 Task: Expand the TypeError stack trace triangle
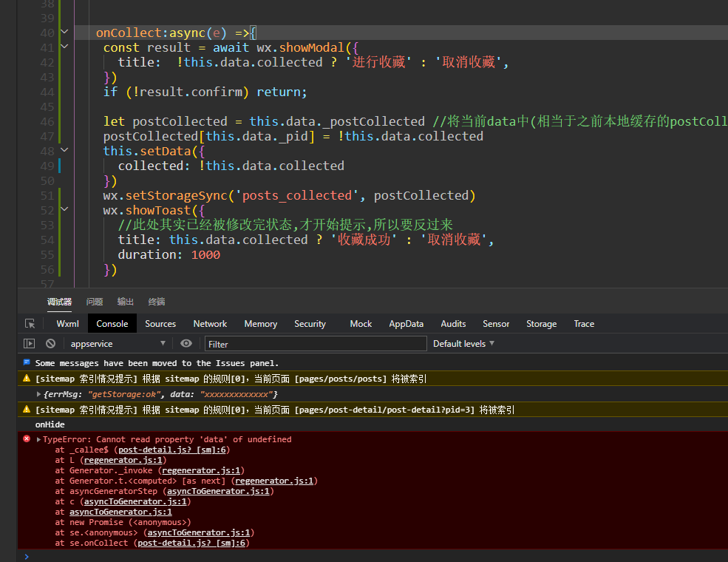[38, 439]
